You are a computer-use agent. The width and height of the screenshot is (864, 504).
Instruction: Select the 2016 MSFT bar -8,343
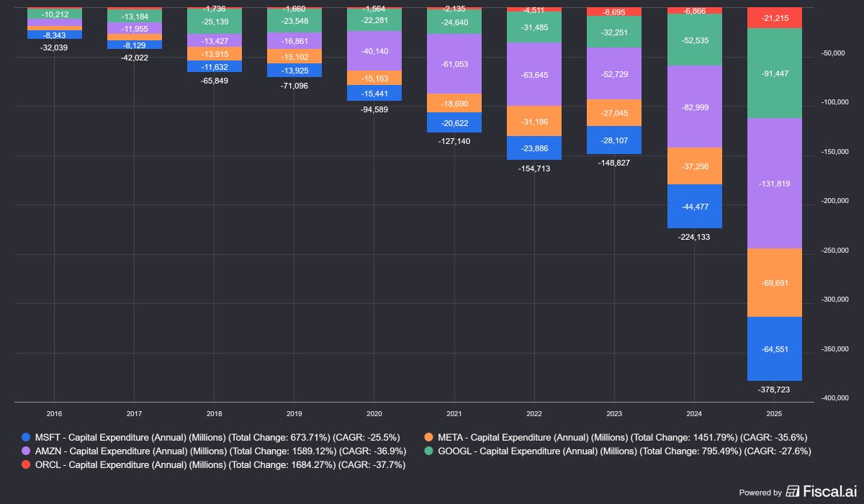pyautogui.click(x=55, y=35)
